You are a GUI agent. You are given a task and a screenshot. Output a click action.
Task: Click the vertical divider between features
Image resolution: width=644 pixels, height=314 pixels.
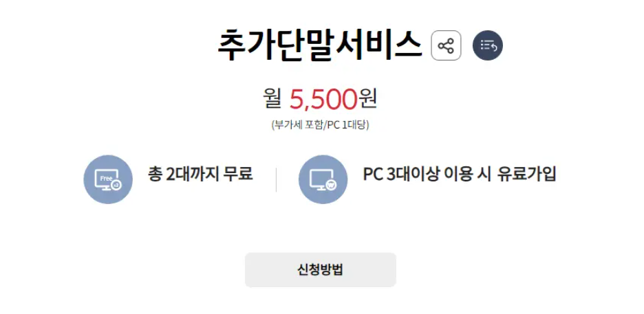tap(276, 179)
